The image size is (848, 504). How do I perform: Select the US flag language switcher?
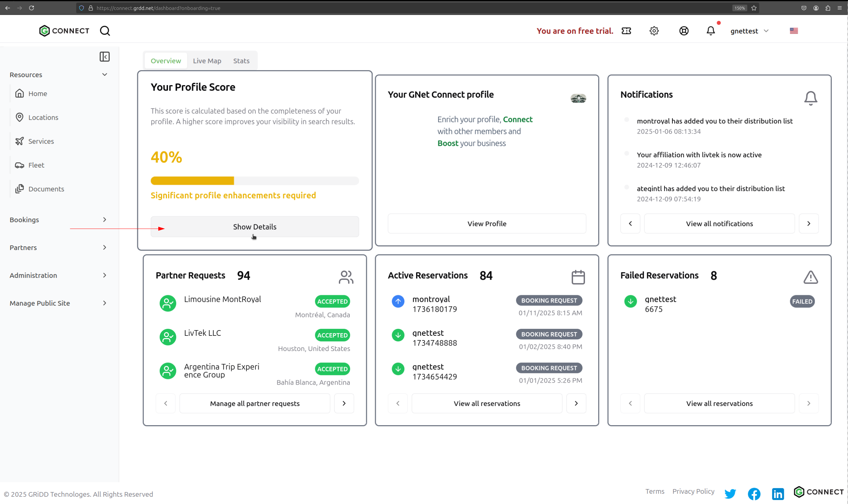click(x=794, y=31)
